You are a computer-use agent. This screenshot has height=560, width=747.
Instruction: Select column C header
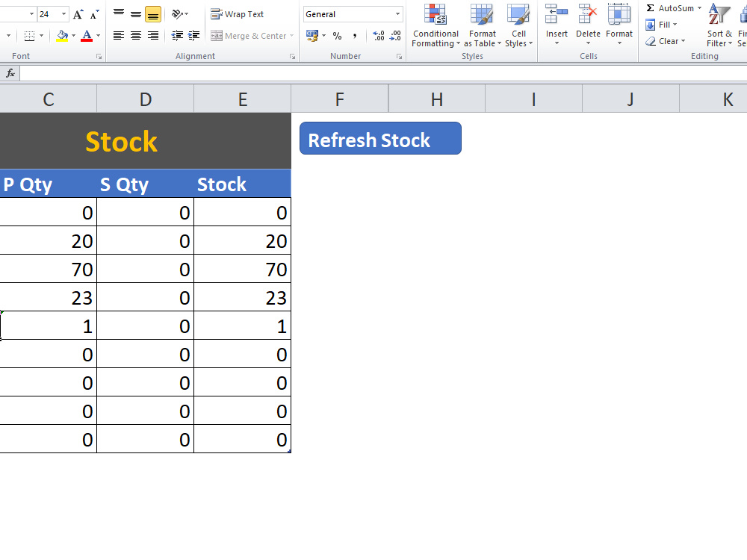coord(48,99)
